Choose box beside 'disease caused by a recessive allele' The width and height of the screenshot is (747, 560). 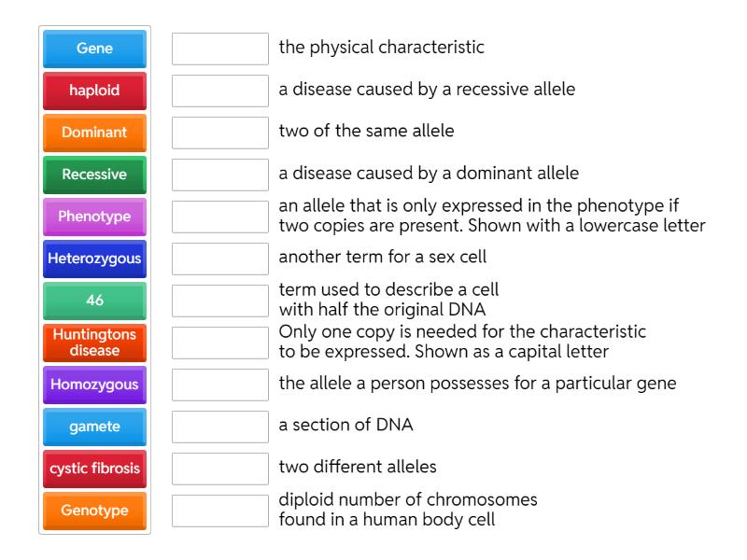point(220,91)
